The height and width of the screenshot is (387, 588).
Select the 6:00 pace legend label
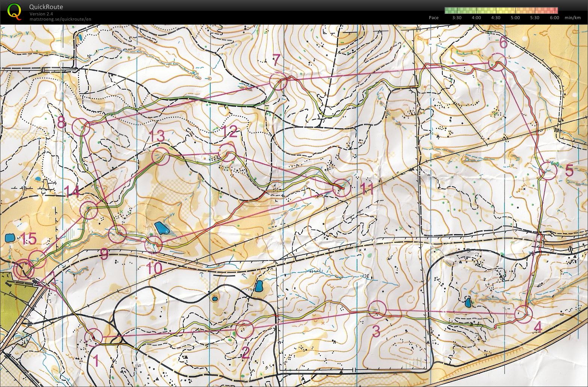(x=554, y=18)
